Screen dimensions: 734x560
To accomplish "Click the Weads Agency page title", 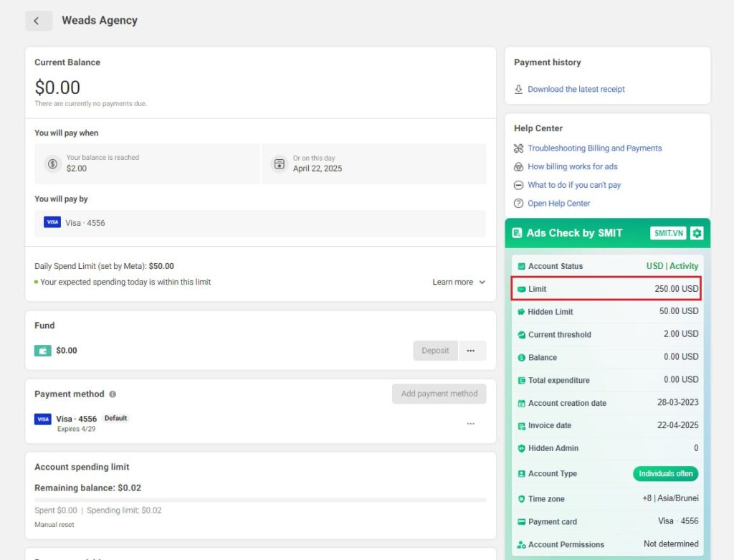I will [x=100, y=21].
